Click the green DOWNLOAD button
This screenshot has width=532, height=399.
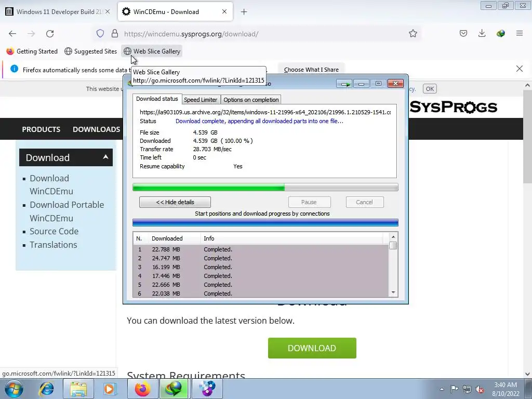pyautogui.click(x=312, y=348)
